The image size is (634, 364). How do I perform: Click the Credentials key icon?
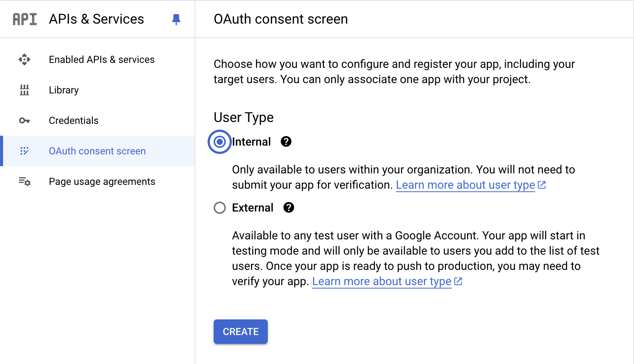click(x=24, y=120)
